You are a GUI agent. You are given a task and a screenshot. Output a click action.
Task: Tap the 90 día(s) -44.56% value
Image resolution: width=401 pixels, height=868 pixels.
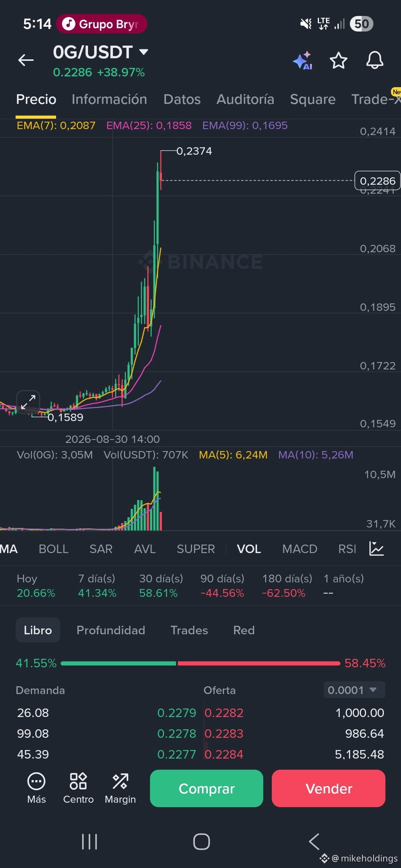(222, 593)
